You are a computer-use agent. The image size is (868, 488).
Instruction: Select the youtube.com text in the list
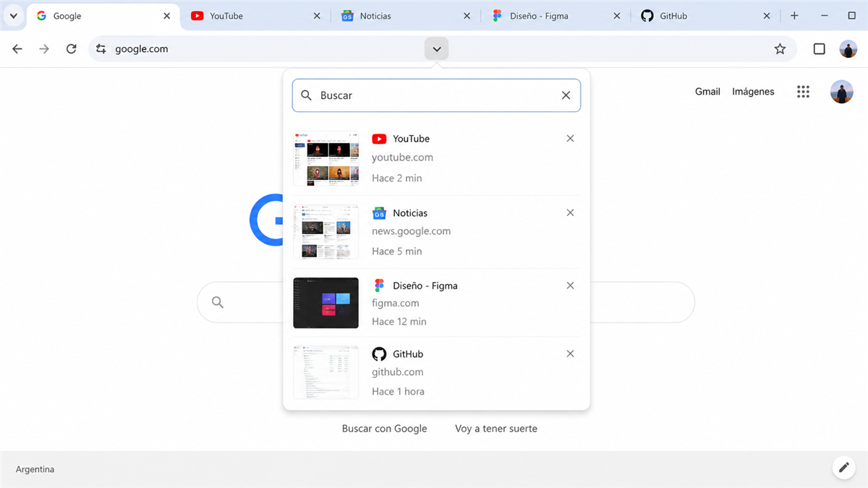[x=402, y=158]
